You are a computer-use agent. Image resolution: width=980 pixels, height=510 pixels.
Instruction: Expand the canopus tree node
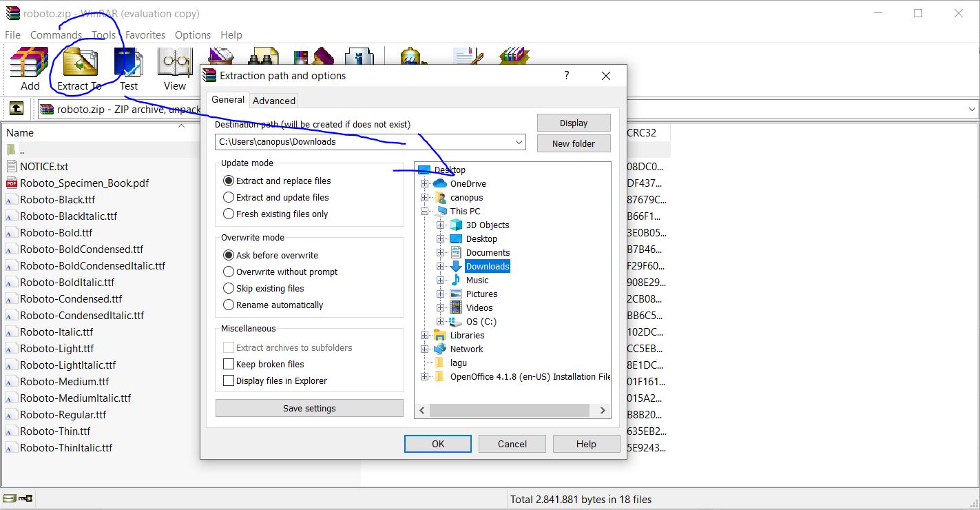(425, 198)
